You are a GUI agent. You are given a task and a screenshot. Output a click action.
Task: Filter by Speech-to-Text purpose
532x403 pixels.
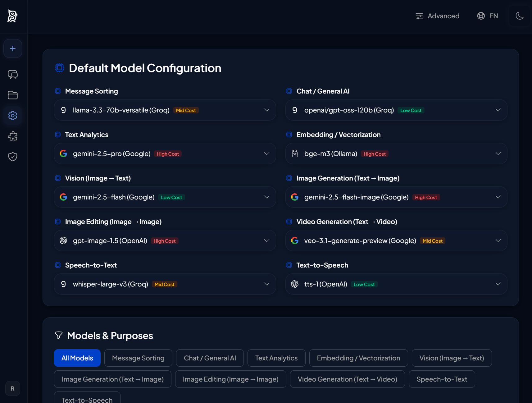coord(442,379)
